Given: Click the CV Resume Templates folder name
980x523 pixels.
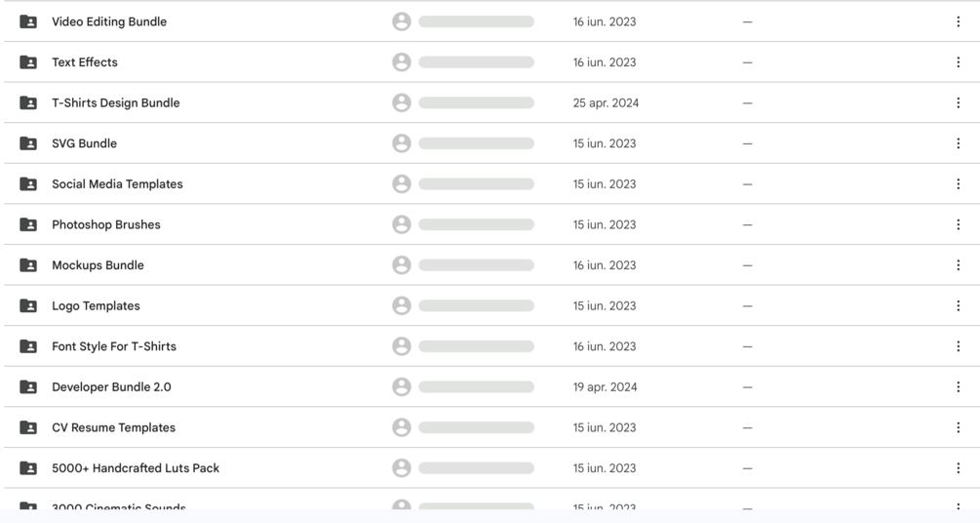Looking at the screenshot, I should (113, 427).
